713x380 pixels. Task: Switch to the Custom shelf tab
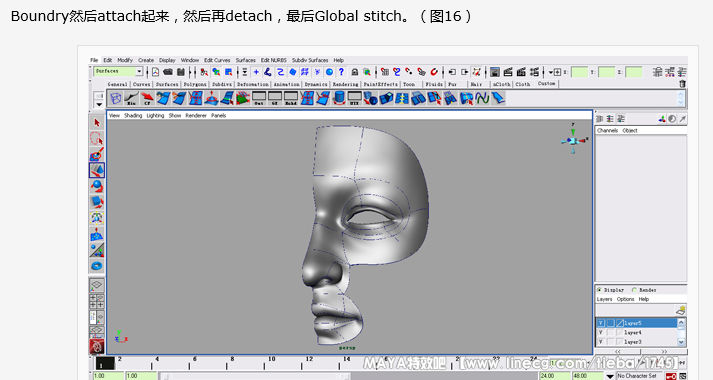tap(547, 84)
